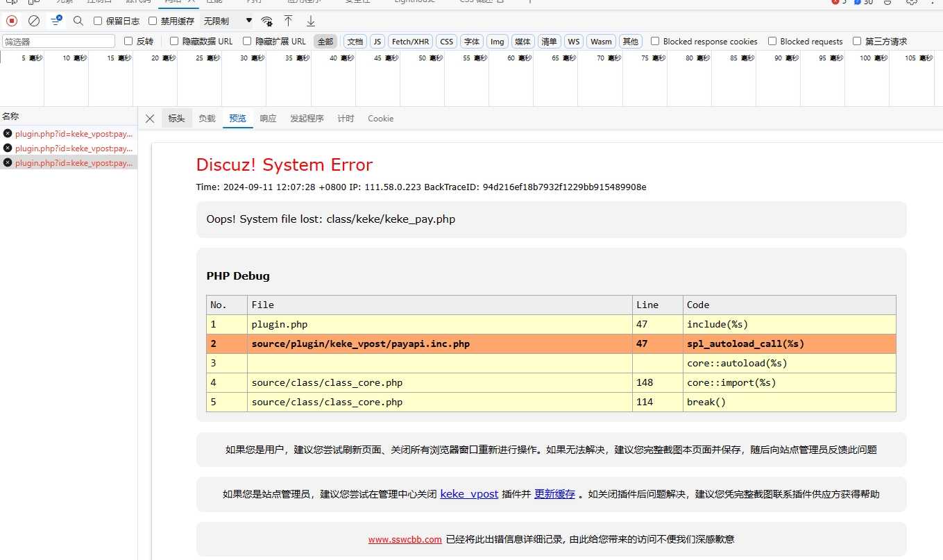Filter requests by 文档 type

(355, 42)
